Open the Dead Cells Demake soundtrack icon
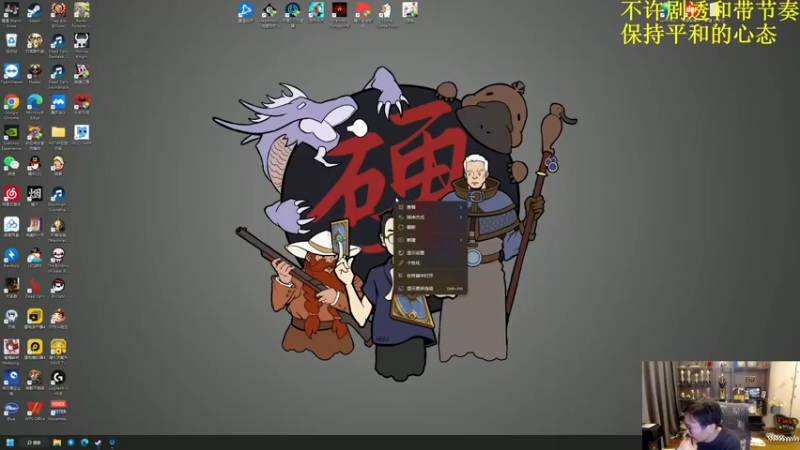Image resolution: width=800 pixels, height=450 pixels. coord(58,45)
